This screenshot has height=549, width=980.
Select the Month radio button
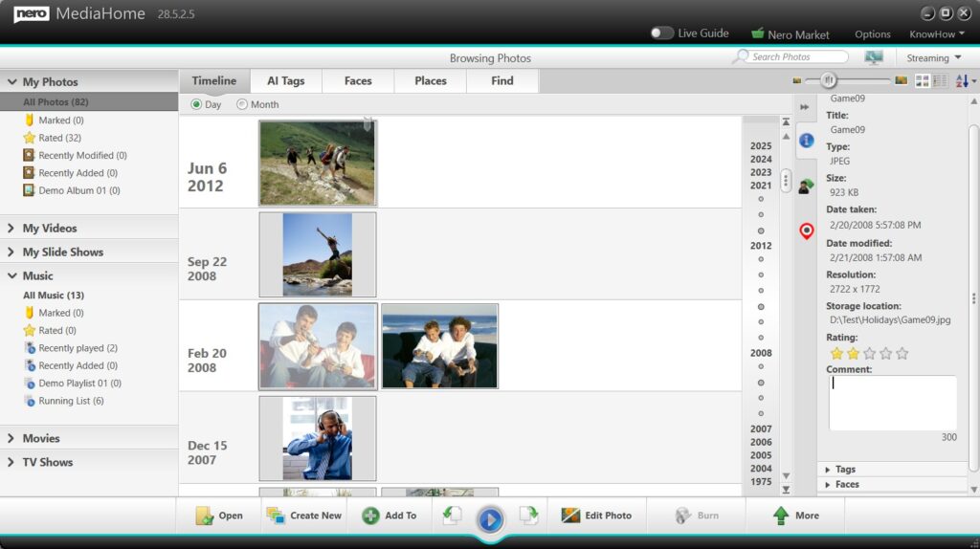click(242, 104)
